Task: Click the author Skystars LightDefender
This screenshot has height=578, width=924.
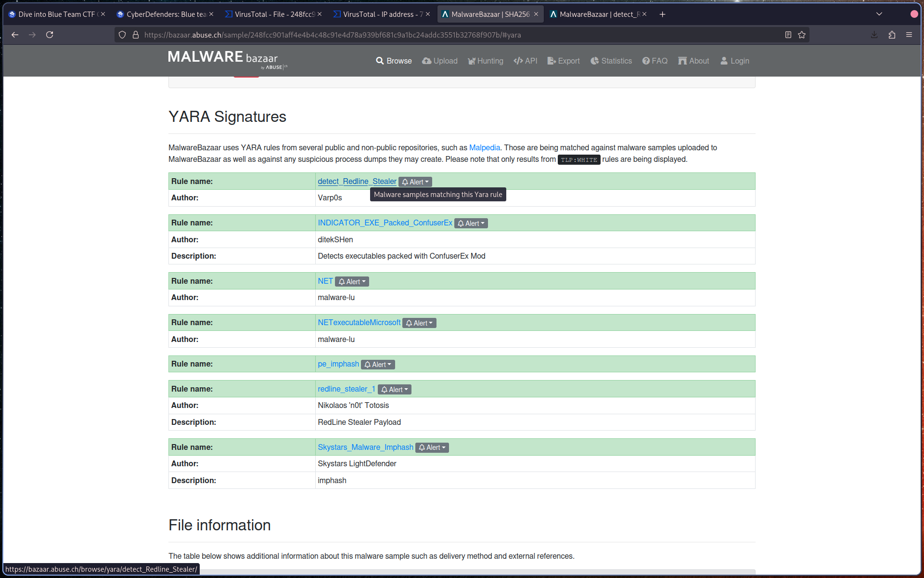Action: pos(357,463)
